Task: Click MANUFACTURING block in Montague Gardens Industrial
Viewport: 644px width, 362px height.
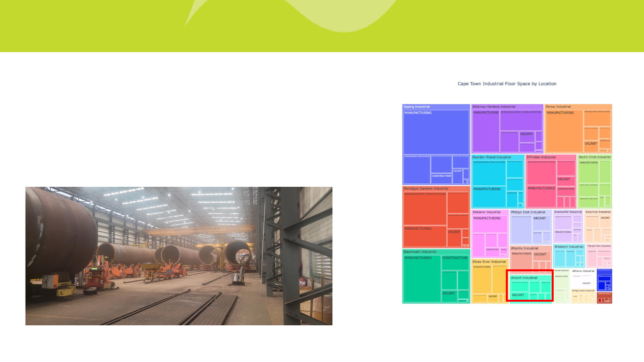Action: 425,237
